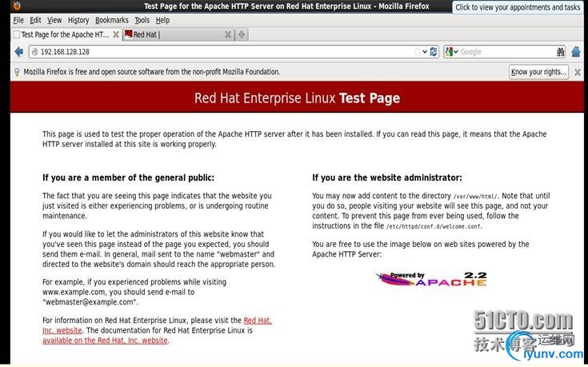Click the binoculars search button

[561, 52]
